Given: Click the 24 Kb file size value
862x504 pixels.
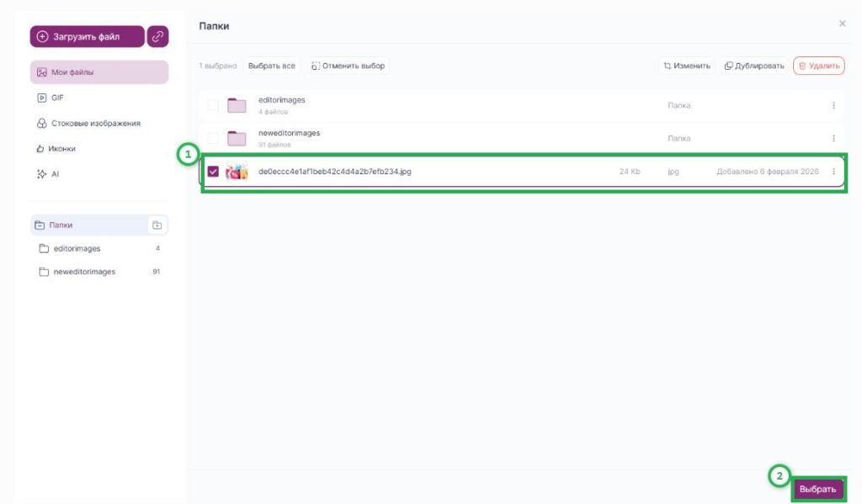Looking at the screenshot, I should coord(630,172).
